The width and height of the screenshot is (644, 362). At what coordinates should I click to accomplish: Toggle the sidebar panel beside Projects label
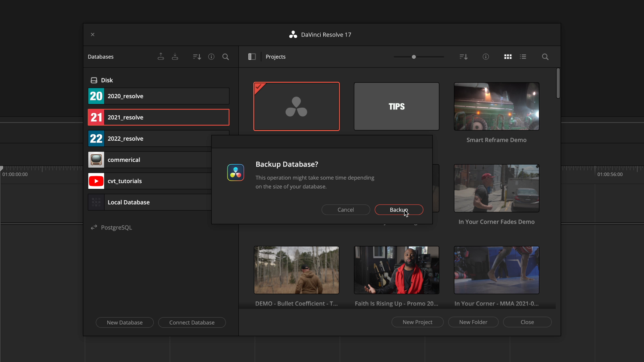[252, 56]
